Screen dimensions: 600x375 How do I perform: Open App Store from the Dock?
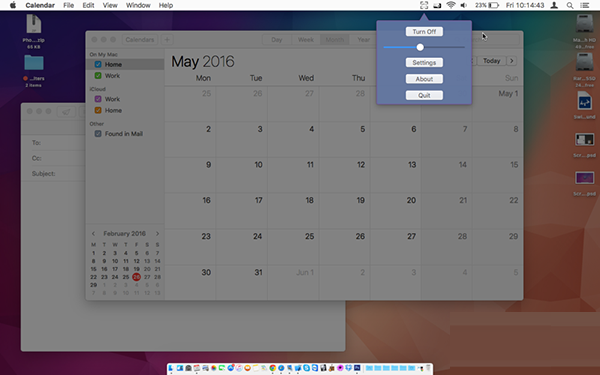tap(230, 368)
